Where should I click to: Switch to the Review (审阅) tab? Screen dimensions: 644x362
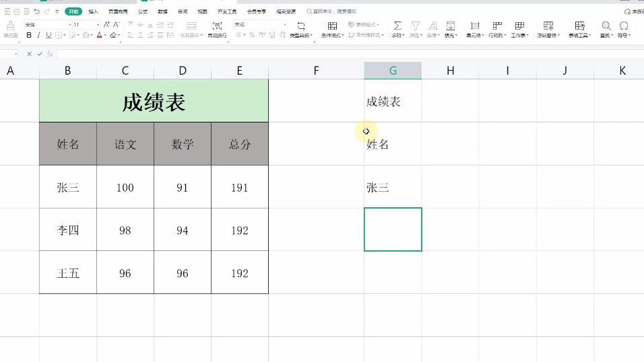pos(183,11)
